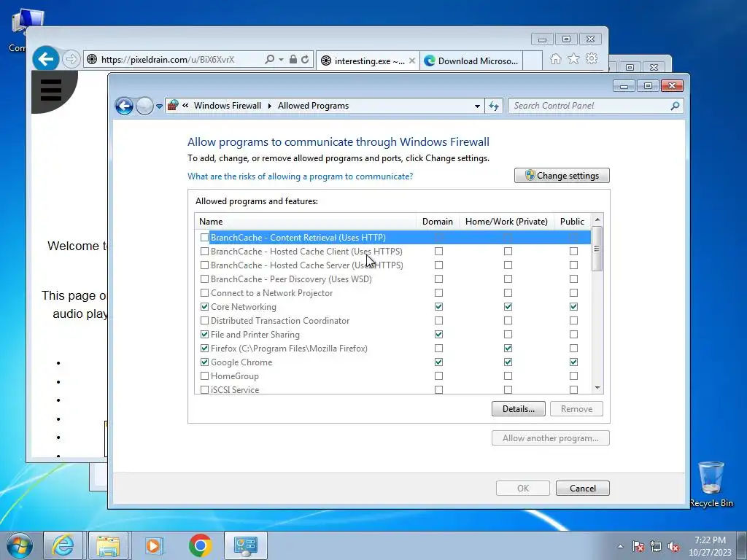Enable Distributed Transaction Coordinator checkbox
Image resolution: width=747 pixels, height=560 pixels.
[x=204, y=321]
